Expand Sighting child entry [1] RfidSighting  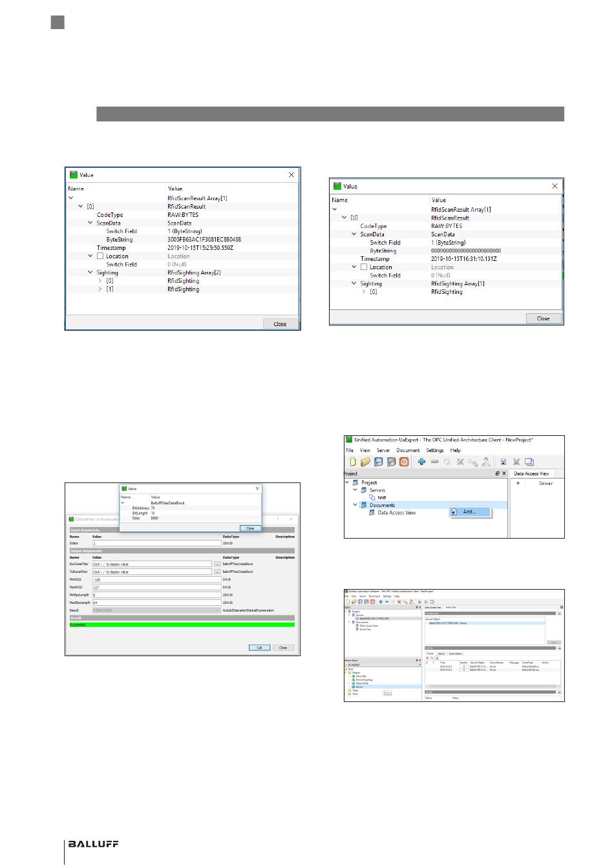pos(100,289)
